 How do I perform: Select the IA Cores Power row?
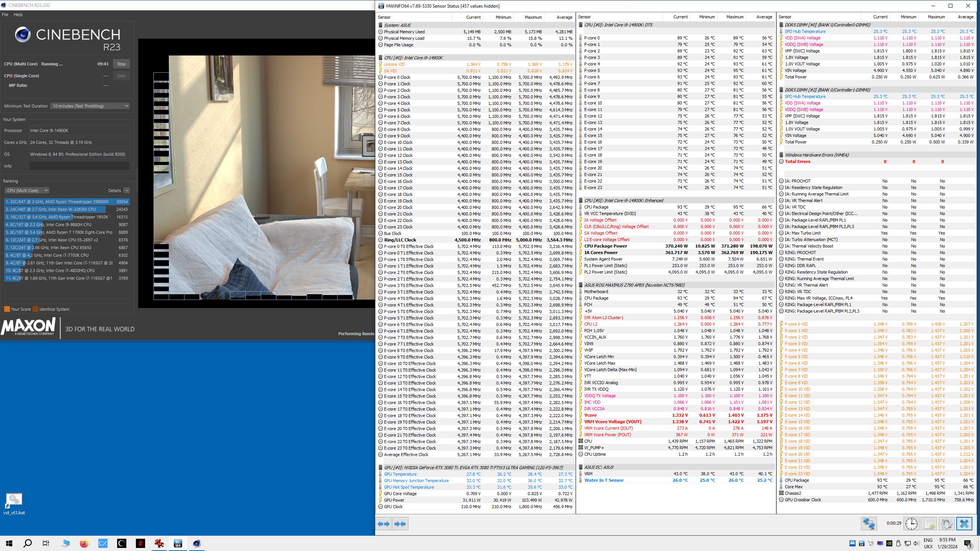(x=676, y=253)
